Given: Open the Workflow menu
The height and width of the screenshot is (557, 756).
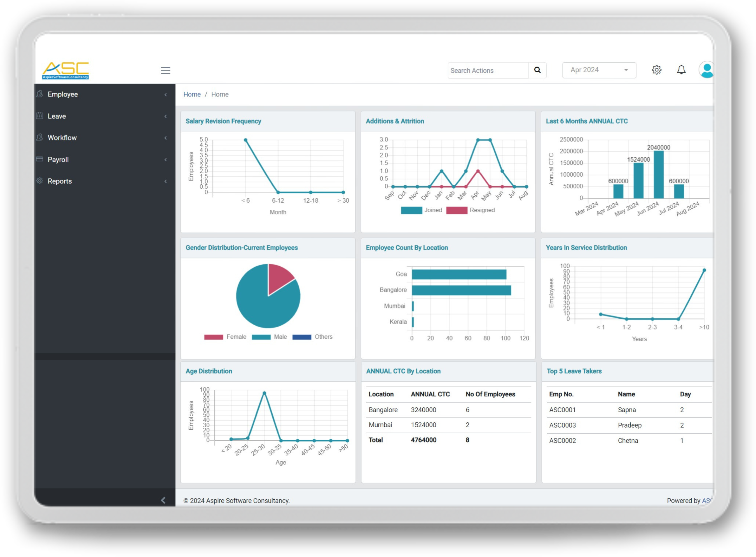Looking at the screenshot, I should pos(105,138).
